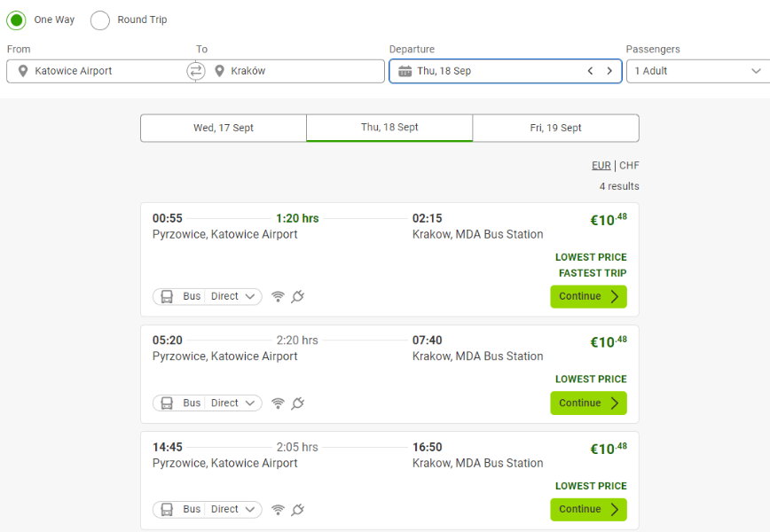
Task: Click the power outlet icon on 14:45 trip
Action: click(x=297, y=510)
